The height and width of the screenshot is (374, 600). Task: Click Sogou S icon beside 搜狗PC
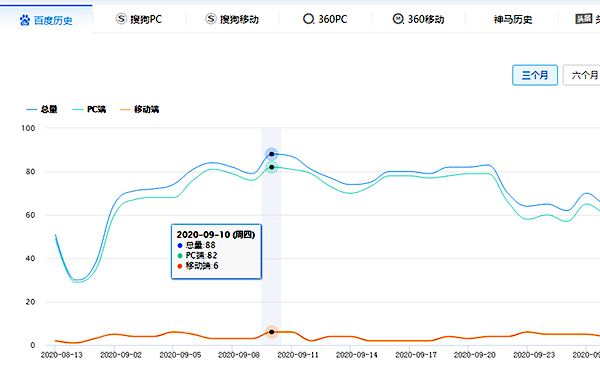pos(121,18)
